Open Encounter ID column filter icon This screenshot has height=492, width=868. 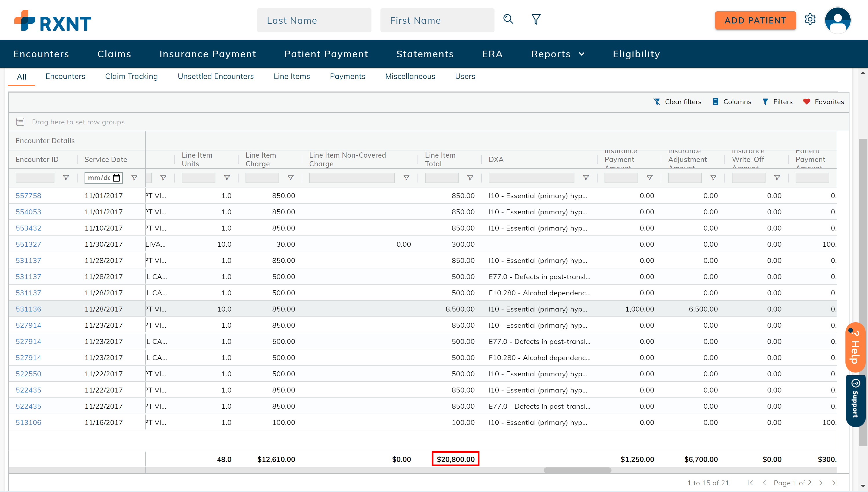pyautogui.click(x=66, y=177)
